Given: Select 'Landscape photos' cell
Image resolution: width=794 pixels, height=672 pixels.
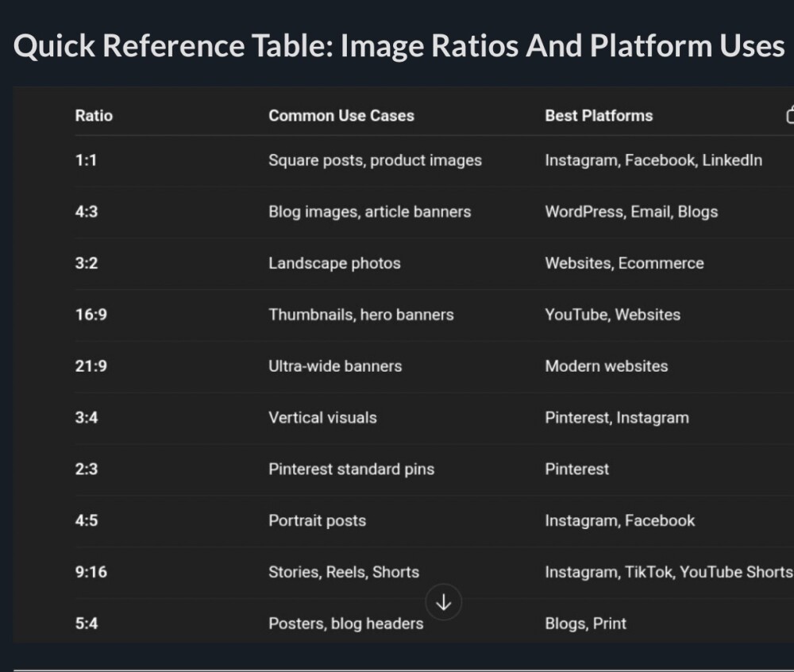Looking at the screenshot, I should [335, 264].
